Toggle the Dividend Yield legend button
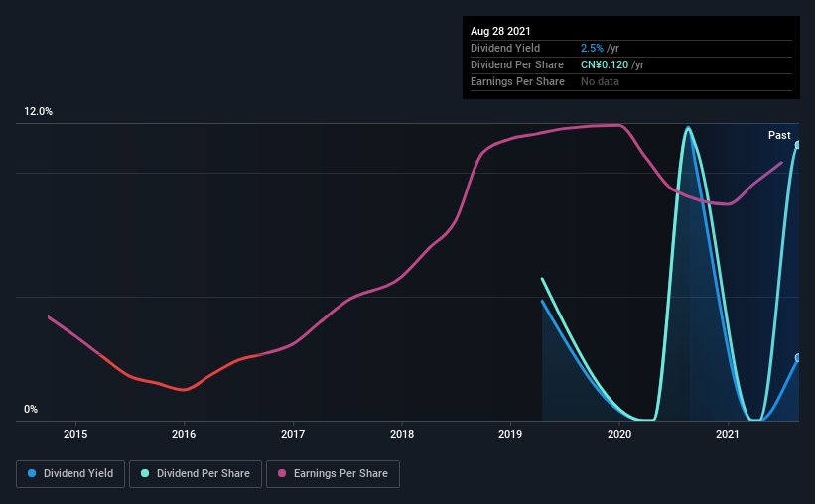 pyautogui.click(x=70, y=474)
